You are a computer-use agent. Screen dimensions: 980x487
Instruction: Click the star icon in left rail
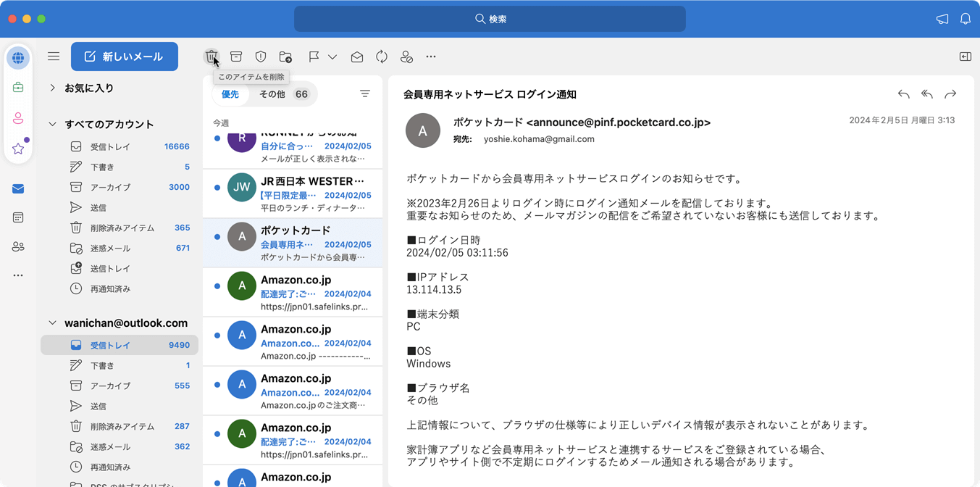pyautogui.click(x=18, y=149)
